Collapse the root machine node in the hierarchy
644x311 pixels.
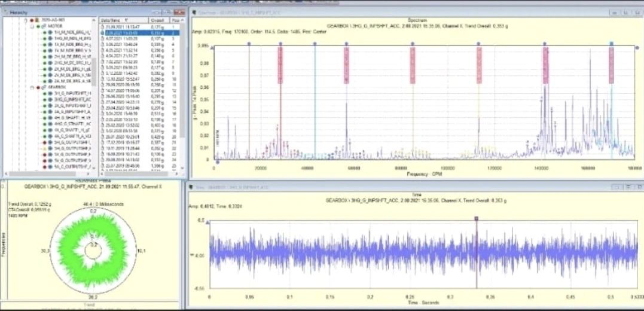tap(26, 20)
